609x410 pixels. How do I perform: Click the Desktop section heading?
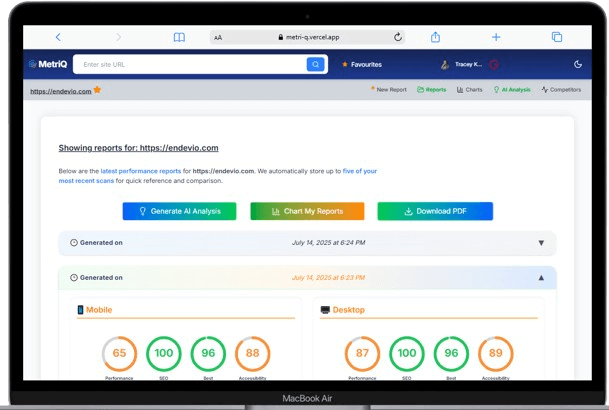349,310
